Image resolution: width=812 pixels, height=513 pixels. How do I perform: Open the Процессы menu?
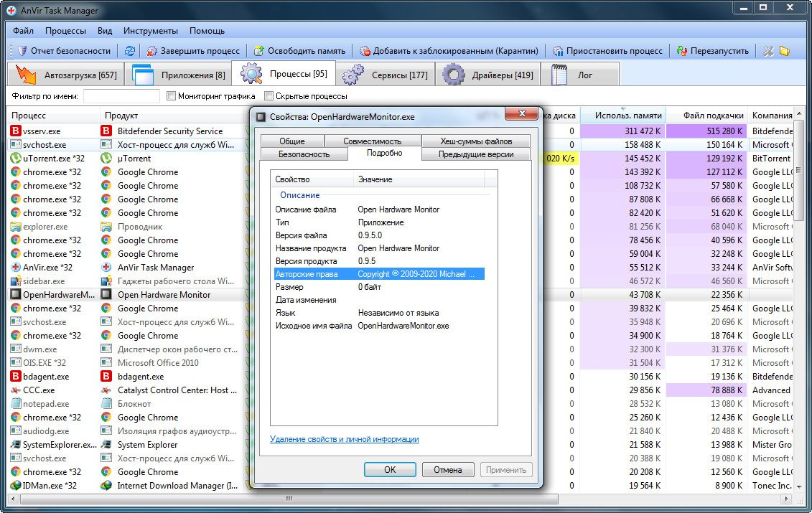(65, 31)
